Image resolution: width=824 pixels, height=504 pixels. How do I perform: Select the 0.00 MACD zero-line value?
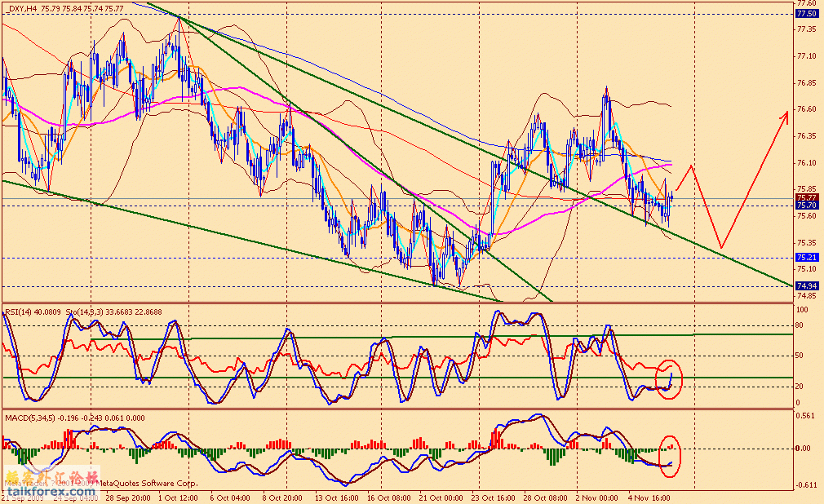tap(803, 449)
